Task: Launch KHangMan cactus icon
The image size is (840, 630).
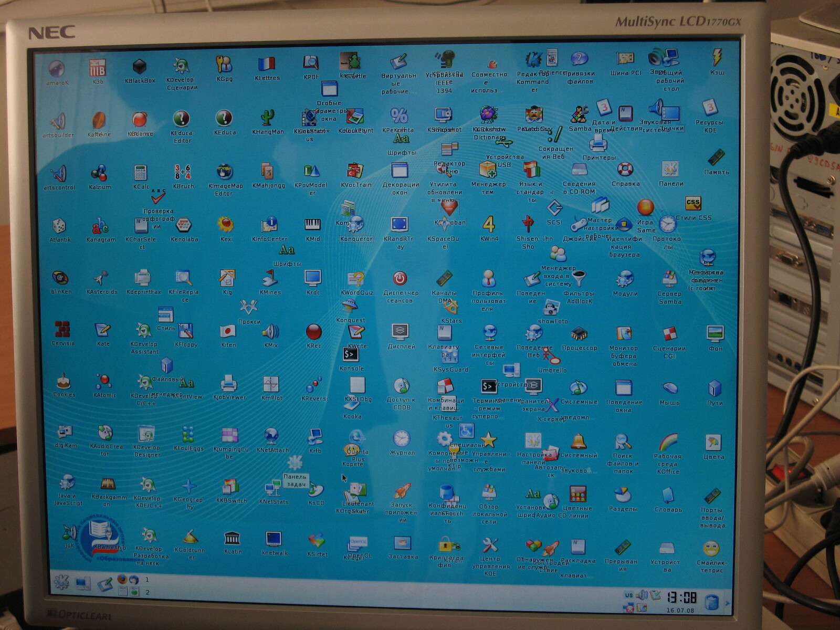Action: (x=267, y=117)
